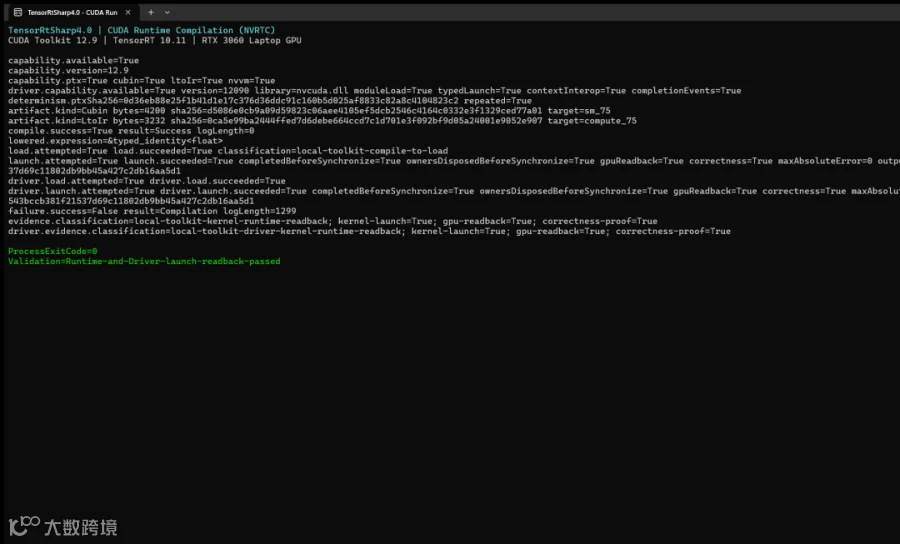Click the 'compile.success=True result=Success' line

click(x=131, y=131)
